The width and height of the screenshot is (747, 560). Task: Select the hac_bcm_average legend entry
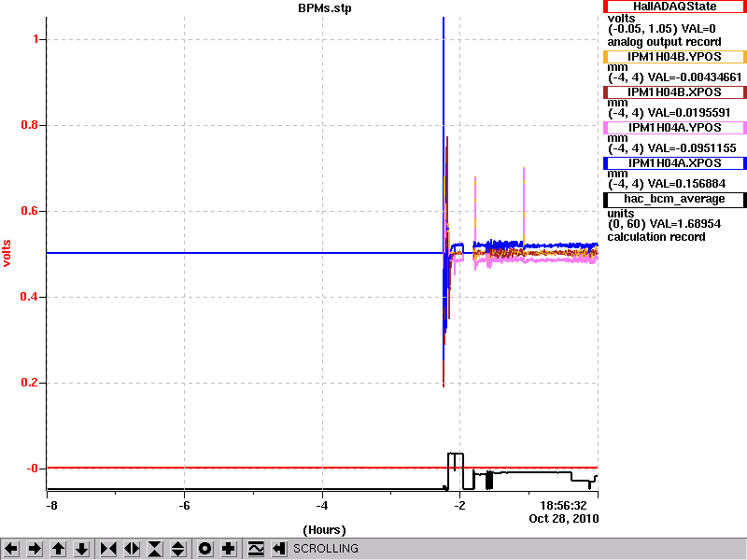tap(674, 199)
